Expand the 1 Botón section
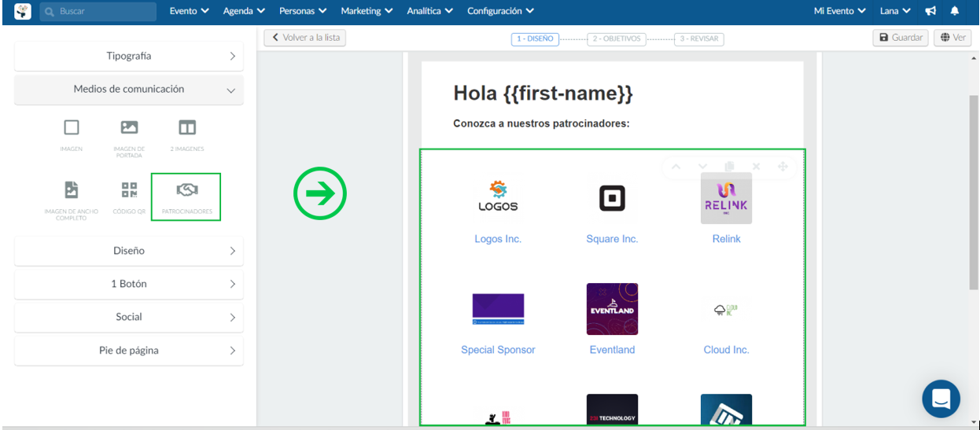980x430 pixels. [129, 284]
